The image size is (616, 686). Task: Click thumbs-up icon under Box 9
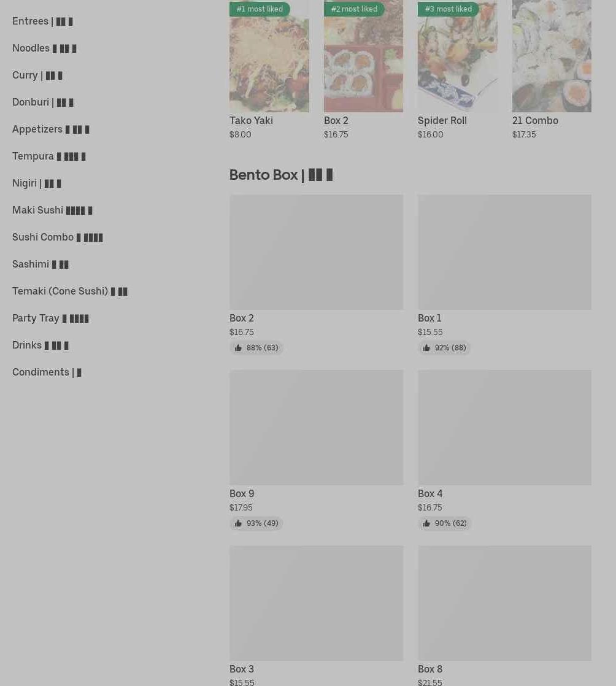(x=238, y=523)
